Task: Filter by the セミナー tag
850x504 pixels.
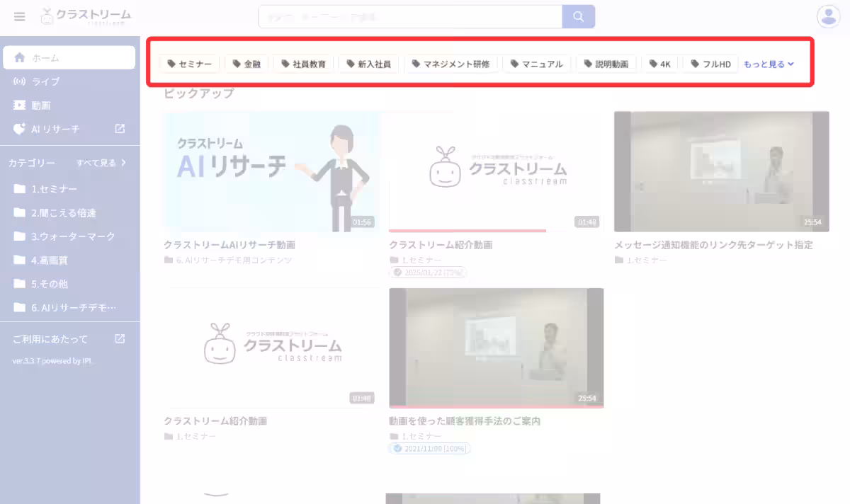Action: [190, 64]
